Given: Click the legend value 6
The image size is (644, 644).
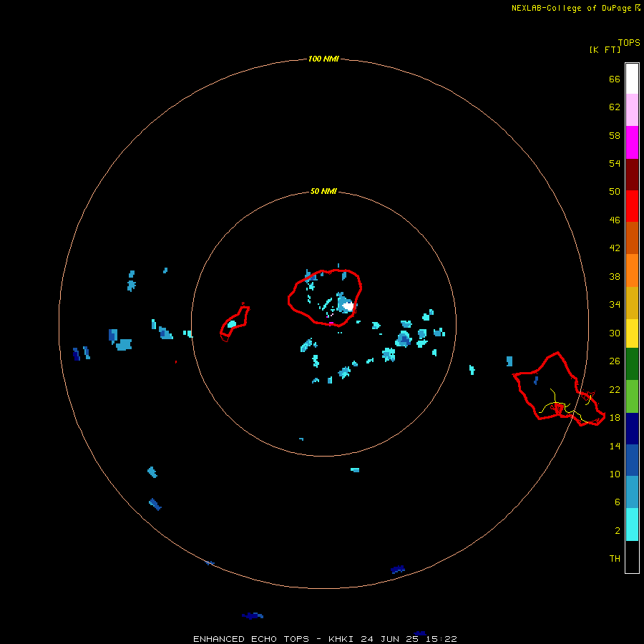Looking at the screenshot, I should click(618, 502).
